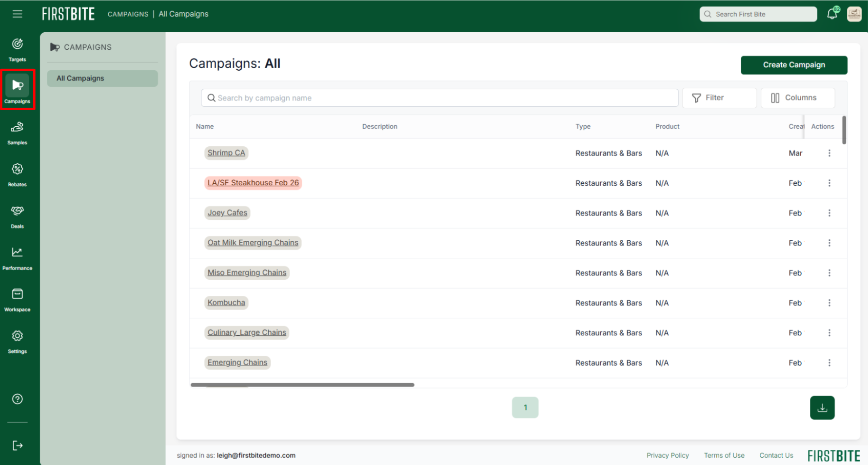Click the Contact Us link
Image resolution: width=868 pixels, height=465 pixels.
776,455
